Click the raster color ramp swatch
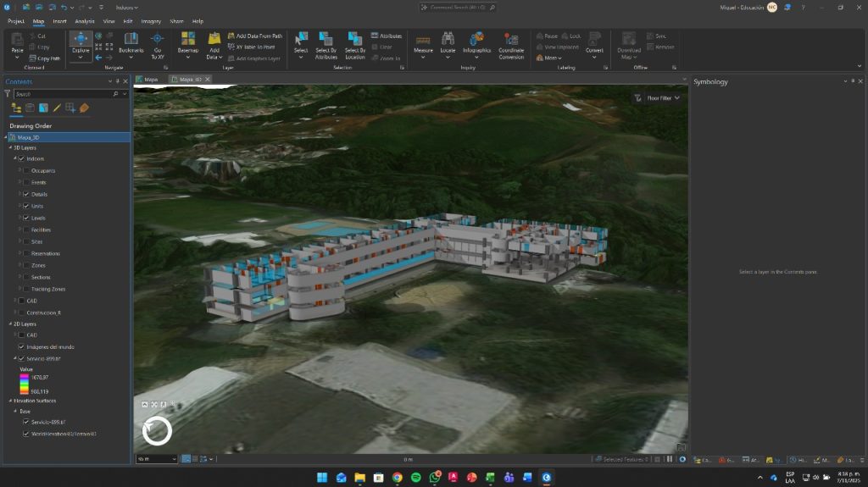 coord(24,383)
